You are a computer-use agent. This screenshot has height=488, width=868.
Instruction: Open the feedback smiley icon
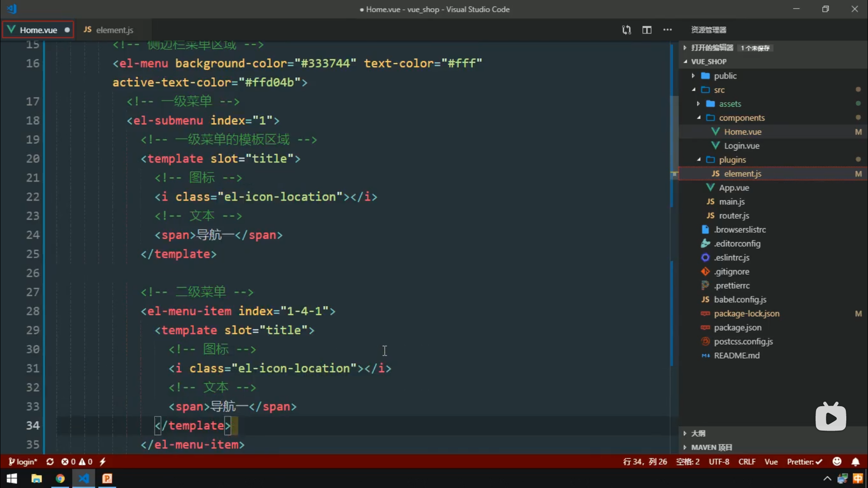tap(837, 461)
